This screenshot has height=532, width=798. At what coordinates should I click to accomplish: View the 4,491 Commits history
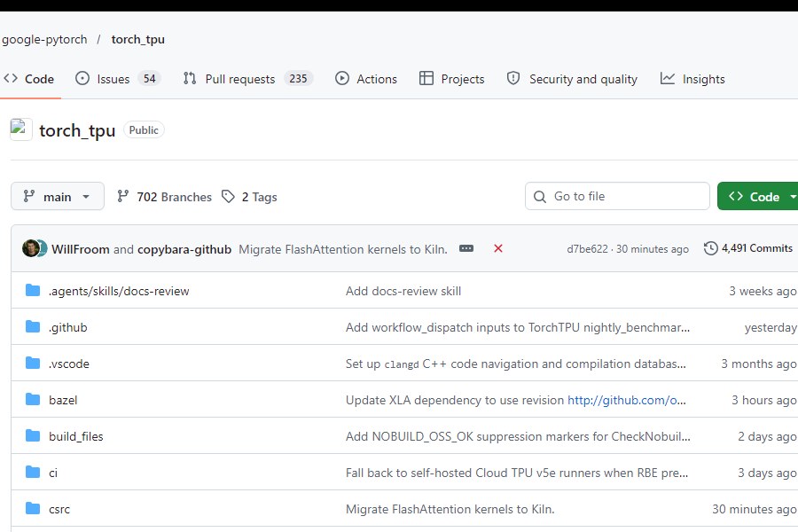click(748, 248)
